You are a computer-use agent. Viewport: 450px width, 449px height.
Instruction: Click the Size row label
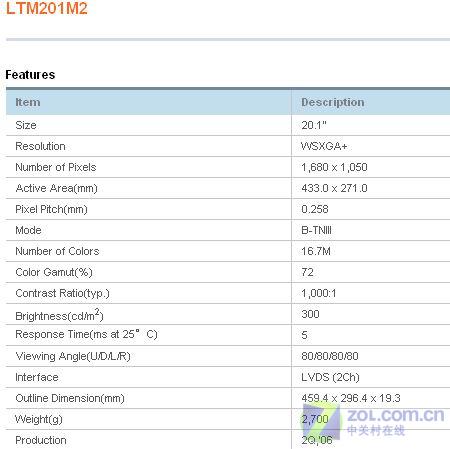pos(26,125)
